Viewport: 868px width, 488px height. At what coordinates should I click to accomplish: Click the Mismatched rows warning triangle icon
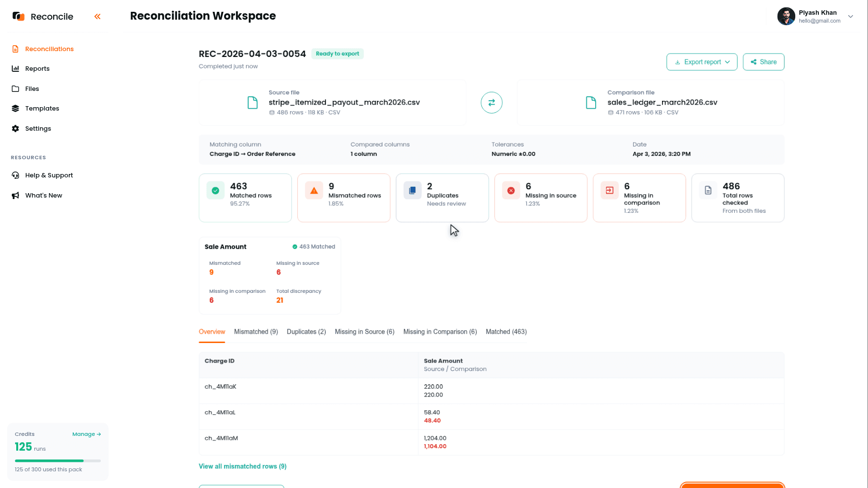click(314, 190)
